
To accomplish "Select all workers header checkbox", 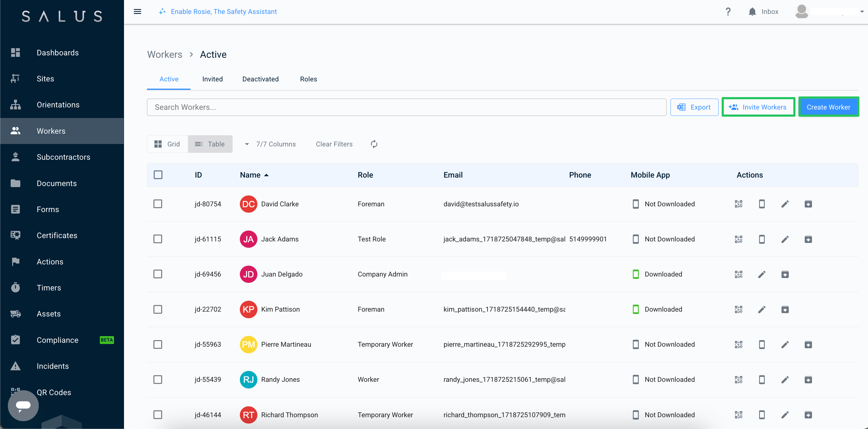I will coord(158,175).
